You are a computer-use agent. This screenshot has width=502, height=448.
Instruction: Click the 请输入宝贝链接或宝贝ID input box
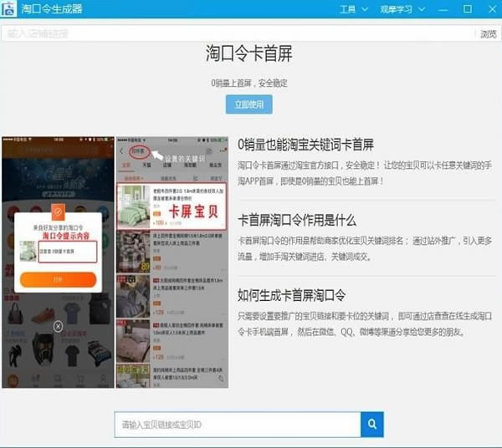238,425
